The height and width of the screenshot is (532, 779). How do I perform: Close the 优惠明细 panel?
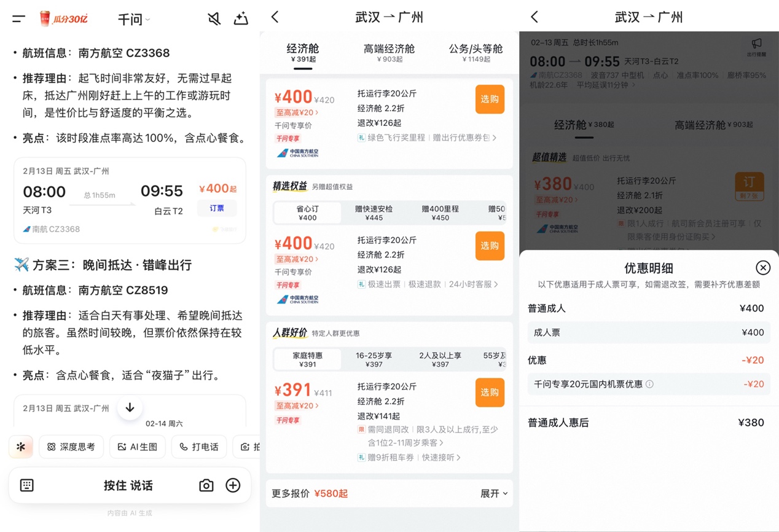point(763,267)
